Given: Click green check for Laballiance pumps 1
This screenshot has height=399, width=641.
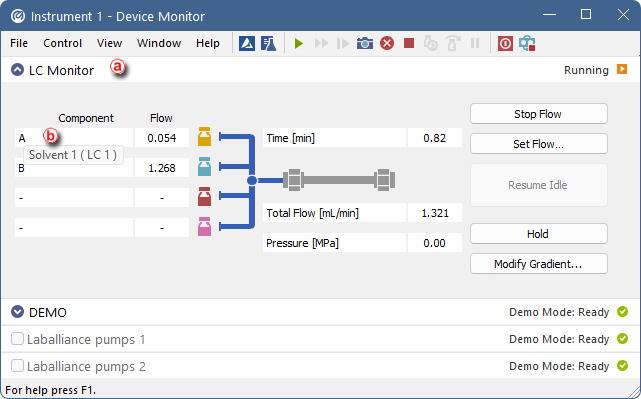Looking at the screenshot, I should (x=622, y=338).
